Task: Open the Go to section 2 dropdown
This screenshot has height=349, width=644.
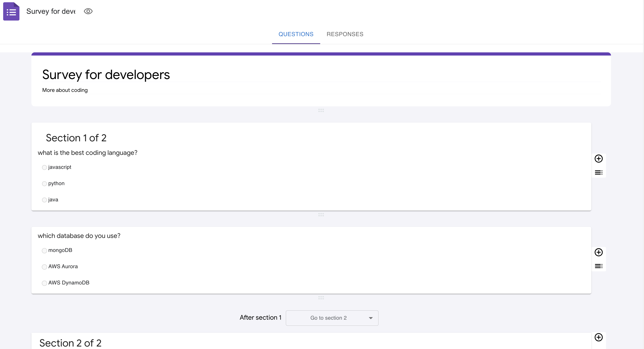Action: pos(332,318)
